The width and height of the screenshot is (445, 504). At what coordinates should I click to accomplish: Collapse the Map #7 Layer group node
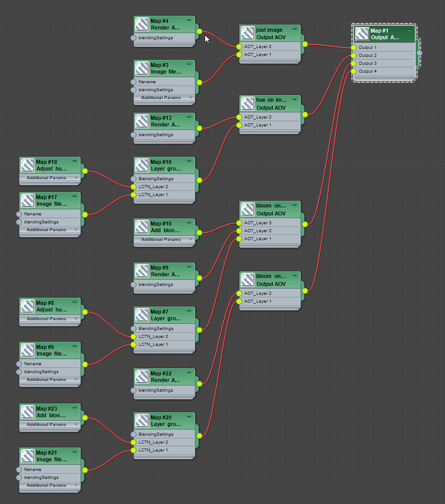click(189, 311)
